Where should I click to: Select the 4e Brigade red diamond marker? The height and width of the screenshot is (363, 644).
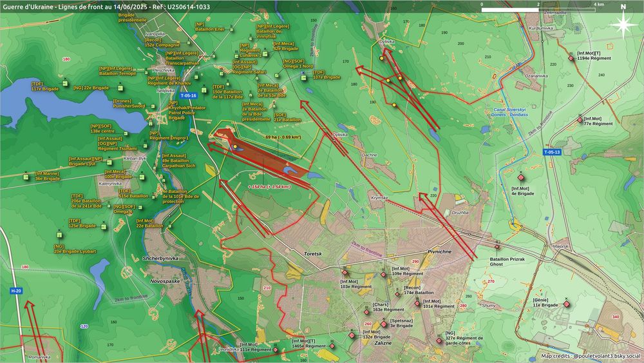coord(521,177)
